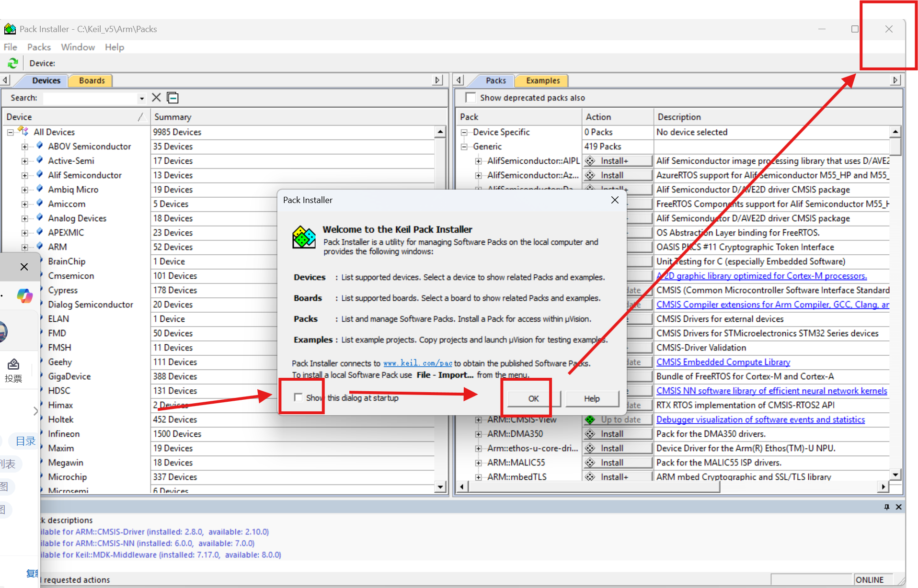Open the www.keil.com/pac link
This screenshot has height=588, width=918.
click(418, 363)
